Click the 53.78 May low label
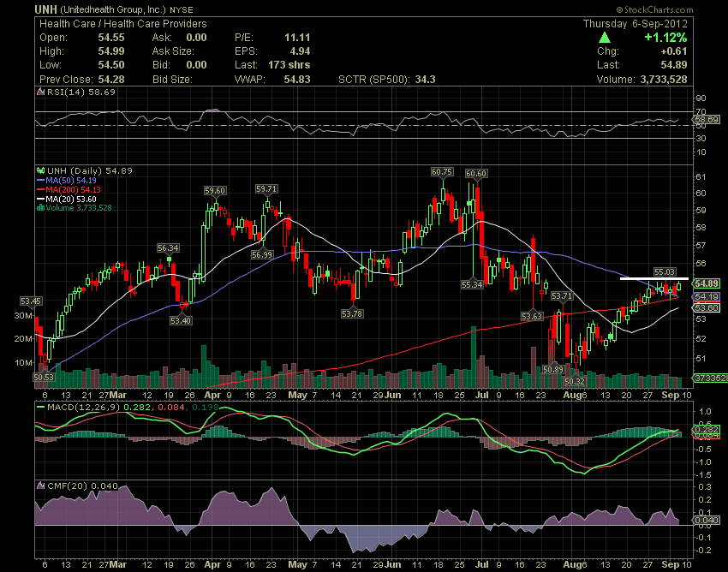 pyautogui.click(x=352, y=314)
